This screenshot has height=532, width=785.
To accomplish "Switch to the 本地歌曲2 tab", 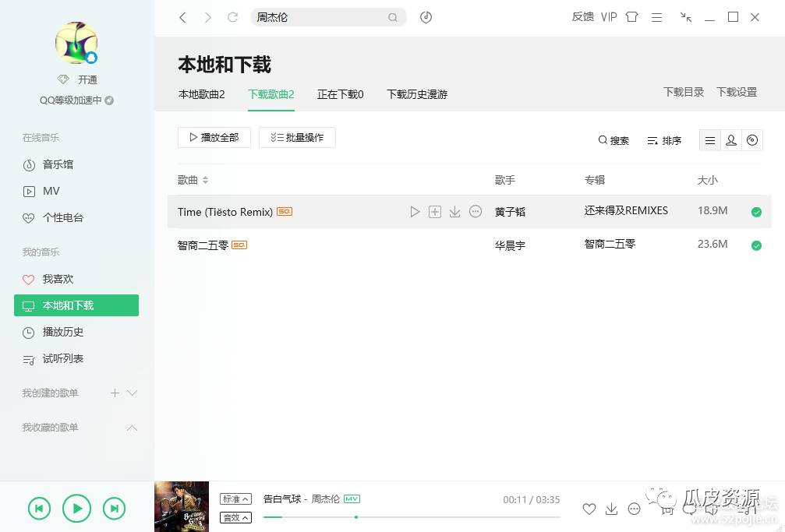I will coord(202,94).
